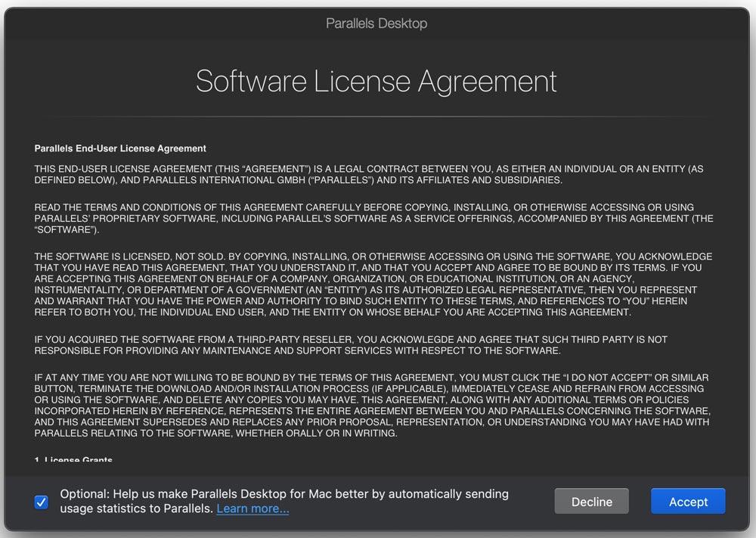Click the Software License Agreement heading

[376, 81]
